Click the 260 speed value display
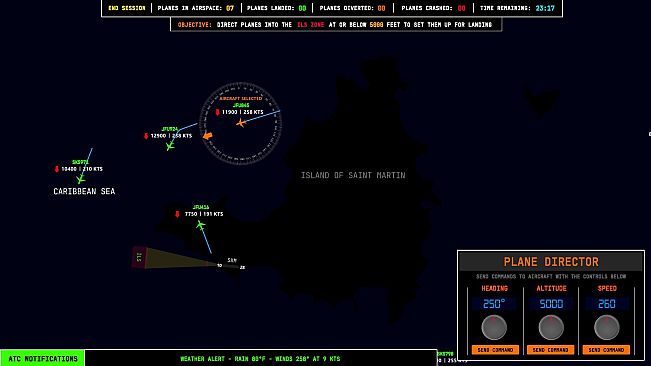Image resolution: width=651 pixels, height=366 pixels. pos(607,304)
